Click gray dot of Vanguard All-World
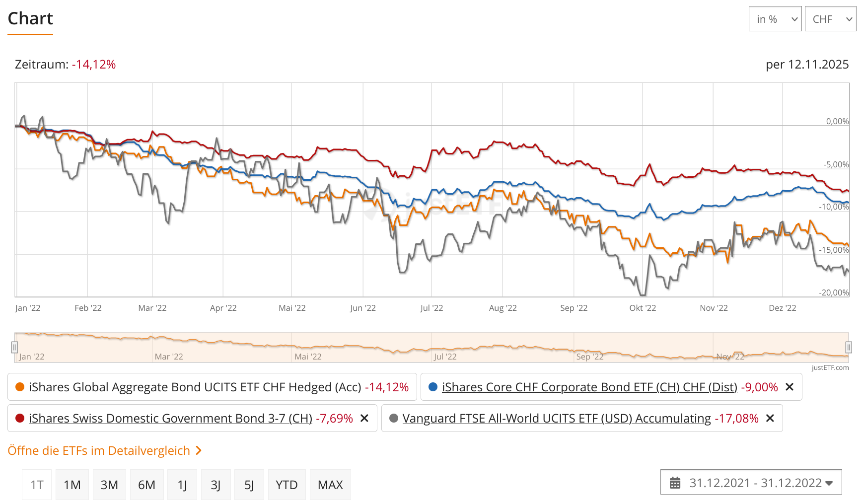Image resolution: width=862 pixels, height=504 pixels. tap(394, 418)
